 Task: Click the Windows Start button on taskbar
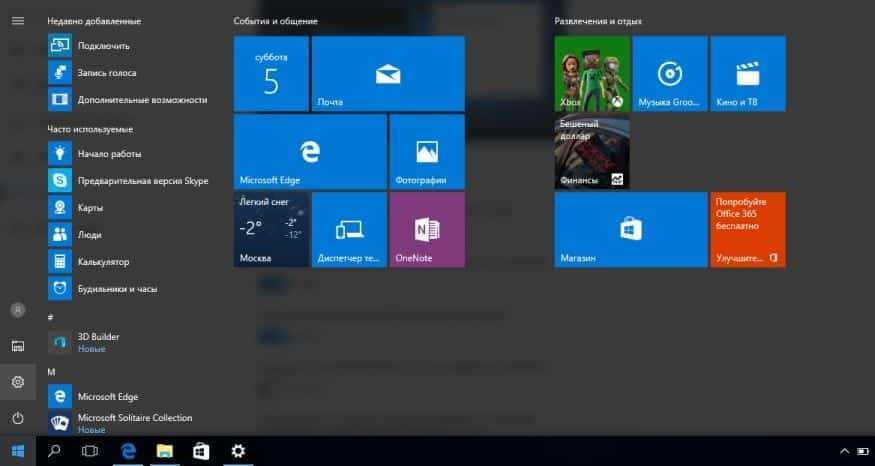pyautogui.click(x=18, y=451)
